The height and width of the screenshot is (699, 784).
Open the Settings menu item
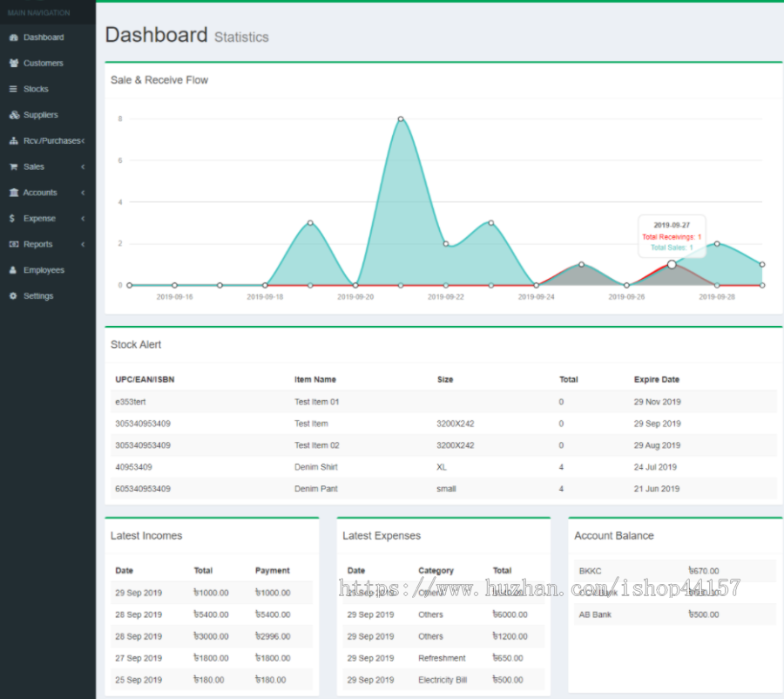pos(48,295)
